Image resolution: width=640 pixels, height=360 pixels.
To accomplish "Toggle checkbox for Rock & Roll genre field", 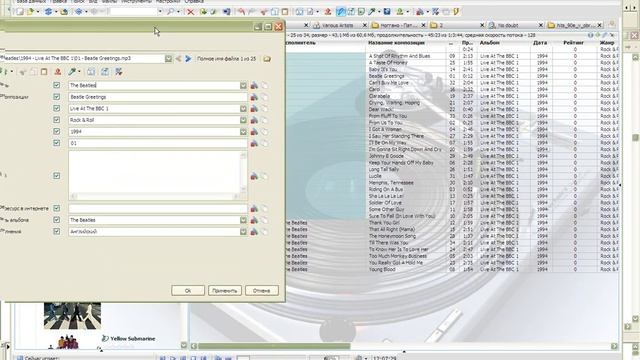I will point(57,120).
